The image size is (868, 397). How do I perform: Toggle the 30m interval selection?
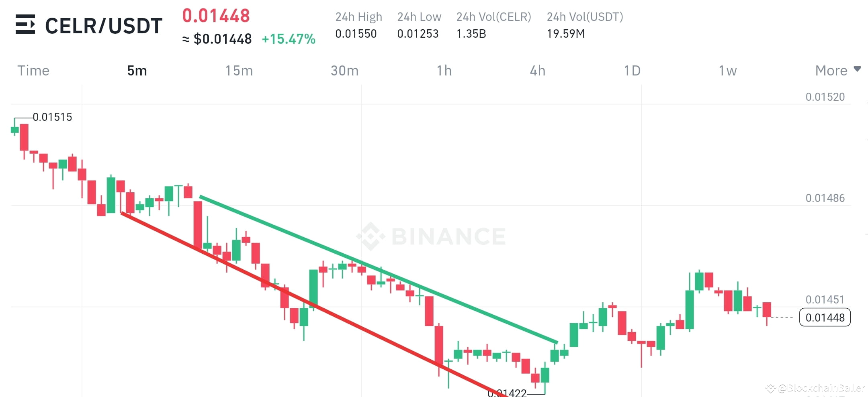tap(344, 70)
